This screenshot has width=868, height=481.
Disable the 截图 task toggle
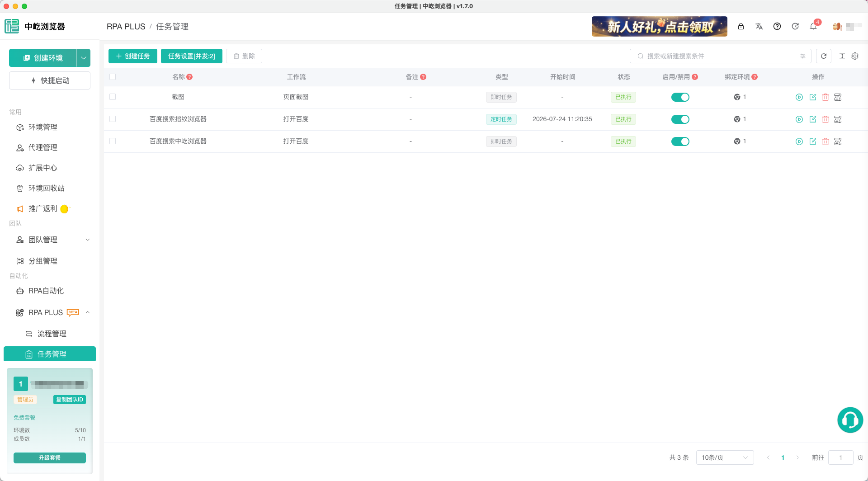point(680,97)
